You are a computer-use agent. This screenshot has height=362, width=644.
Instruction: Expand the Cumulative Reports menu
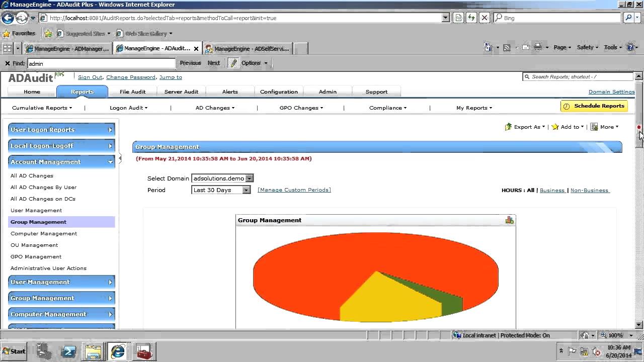(x=42, y=108)
